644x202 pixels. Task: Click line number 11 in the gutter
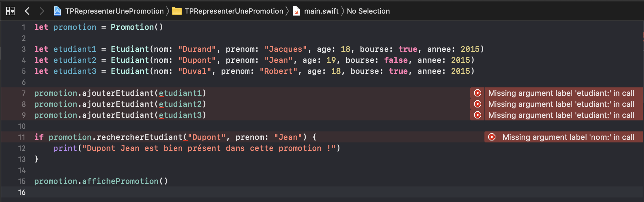22,137
